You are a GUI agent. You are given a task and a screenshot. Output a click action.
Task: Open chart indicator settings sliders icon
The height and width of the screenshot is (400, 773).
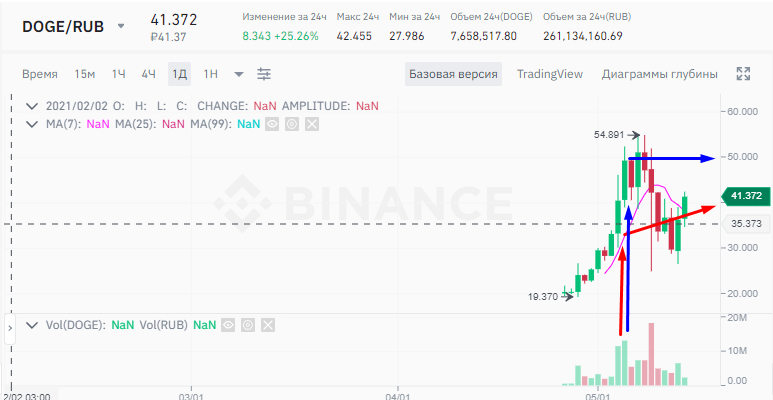[x=264, y=74]
